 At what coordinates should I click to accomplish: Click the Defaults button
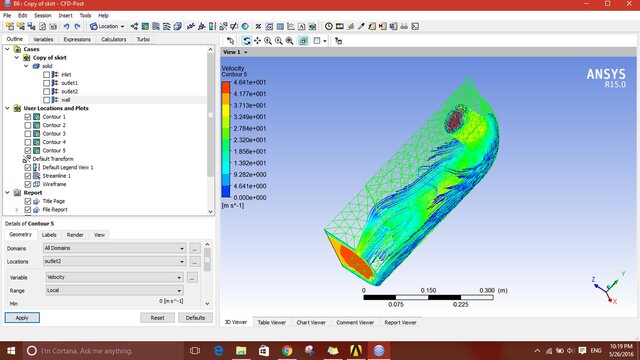point(195,318)
